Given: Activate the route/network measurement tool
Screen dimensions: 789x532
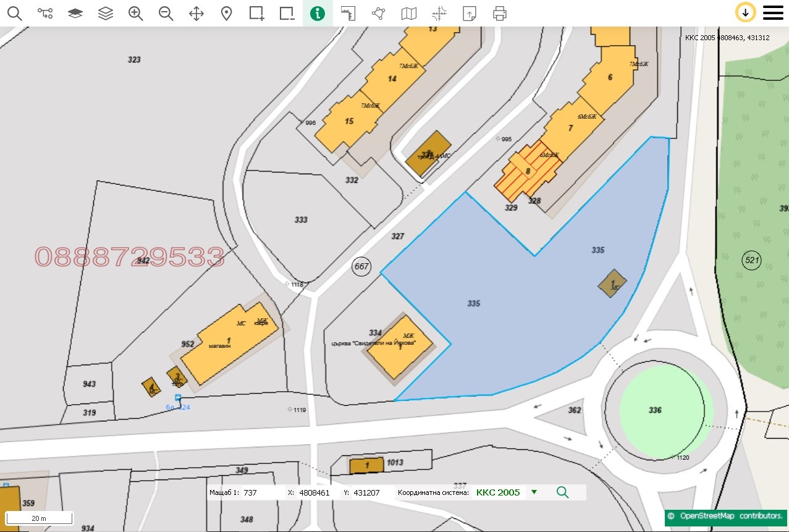Looking at the screenshot, I should coord(45,12).
